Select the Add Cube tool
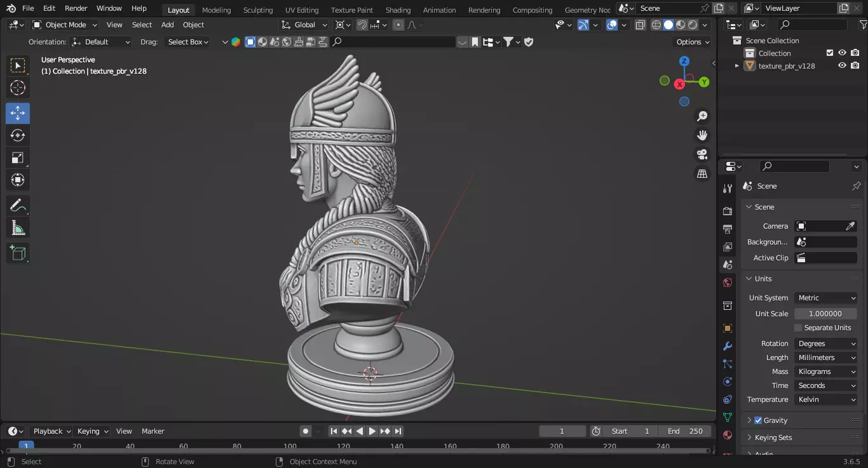Image resolution: width=868 pixels, height=468 pixels. click(18, 253)
